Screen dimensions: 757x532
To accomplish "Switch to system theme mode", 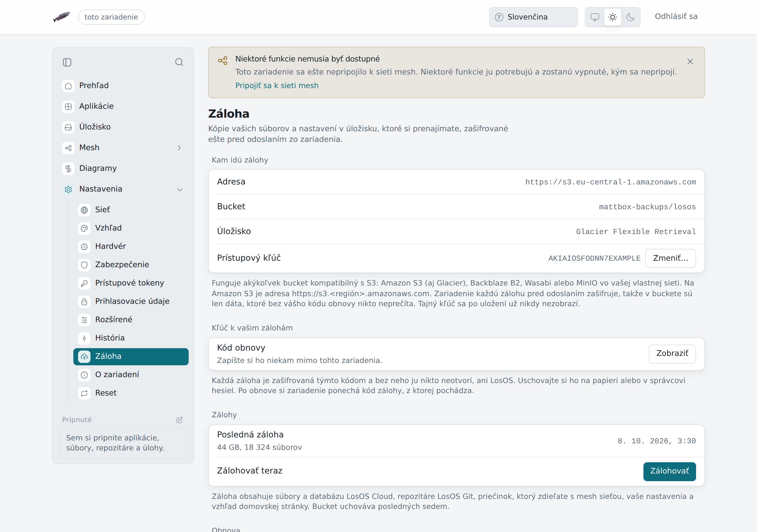I will pyautogui.click(x=595, y=17).
